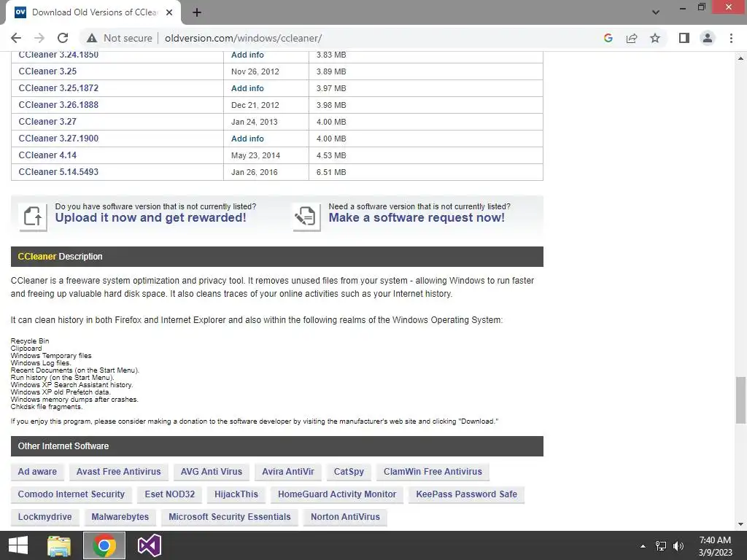Open HomeGuard Activity Monitor link
Image resolution: width=747 pixels, height=560 pixels.
click(337, 494)
